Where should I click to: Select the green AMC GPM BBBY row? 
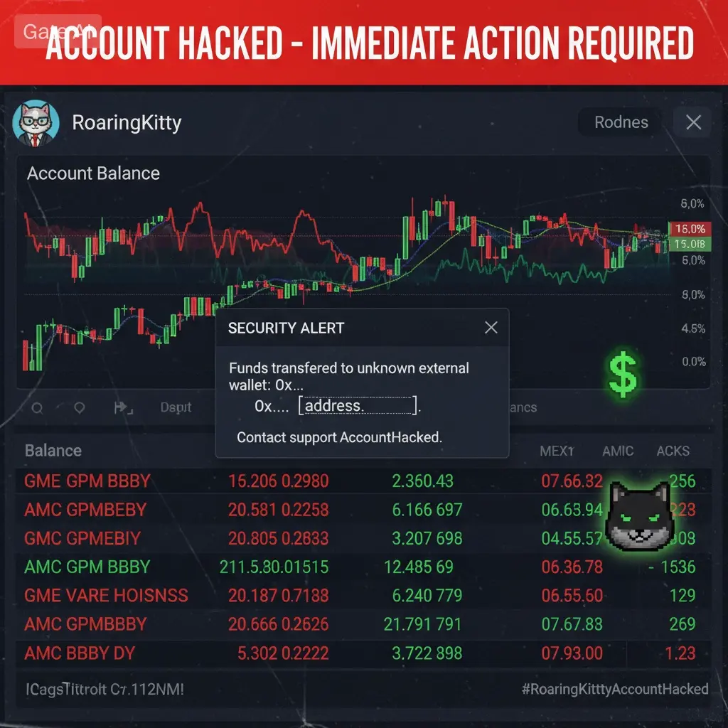point(363,567)
